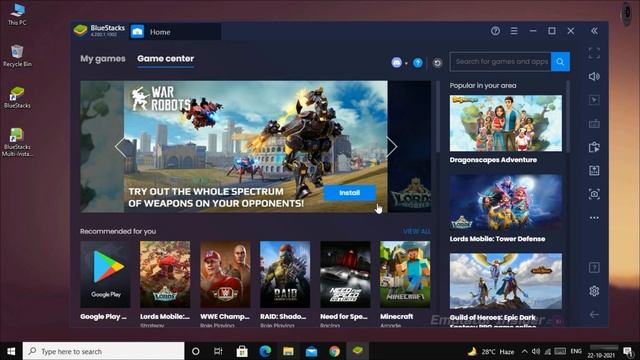Open Dragonscapes Adventure thumbnail
640x360 pixels.
point(506,123)
